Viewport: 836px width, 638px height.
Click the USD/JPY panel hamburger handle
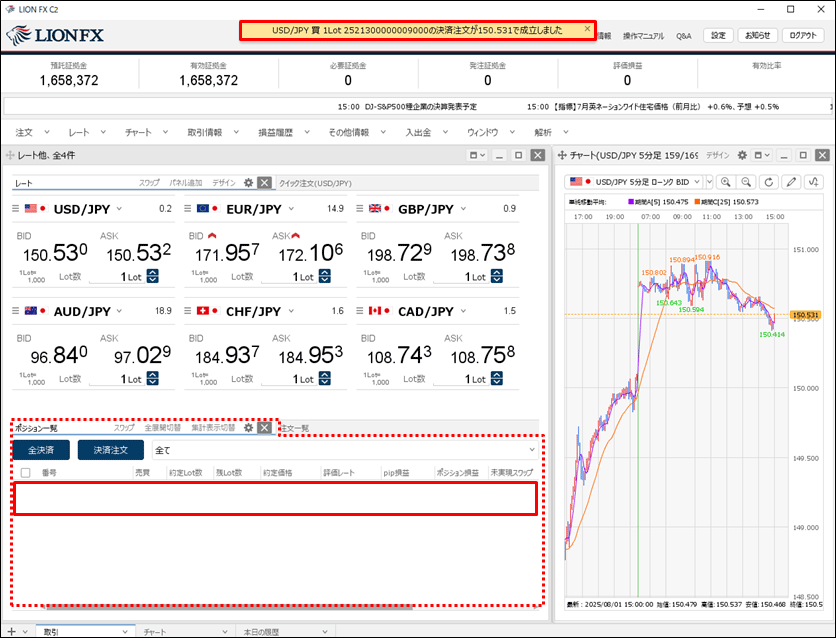(x=16, y=209)
